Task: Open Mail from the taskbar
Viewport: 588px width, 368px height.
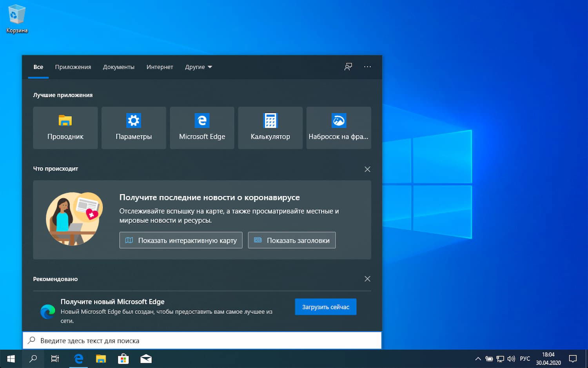Action: click(x=145, y=358)
